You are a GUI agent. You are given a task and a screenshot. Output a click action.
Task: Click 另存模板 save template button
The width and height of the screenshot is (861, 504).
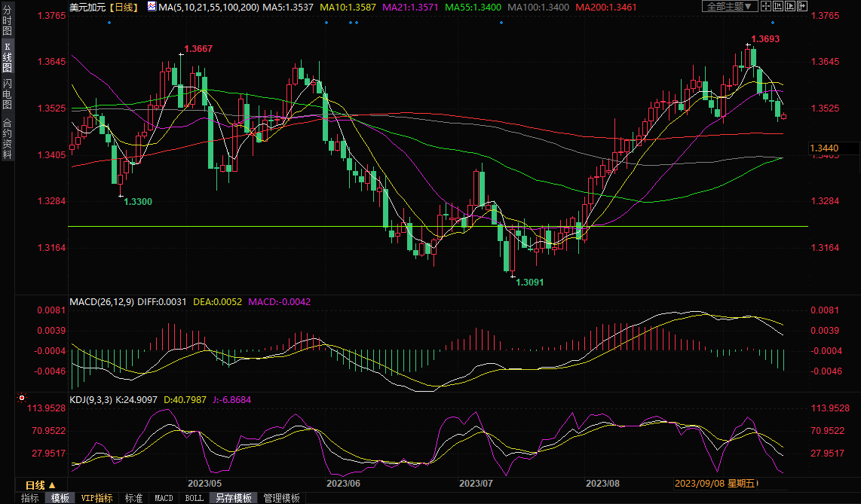click(234, 498)
